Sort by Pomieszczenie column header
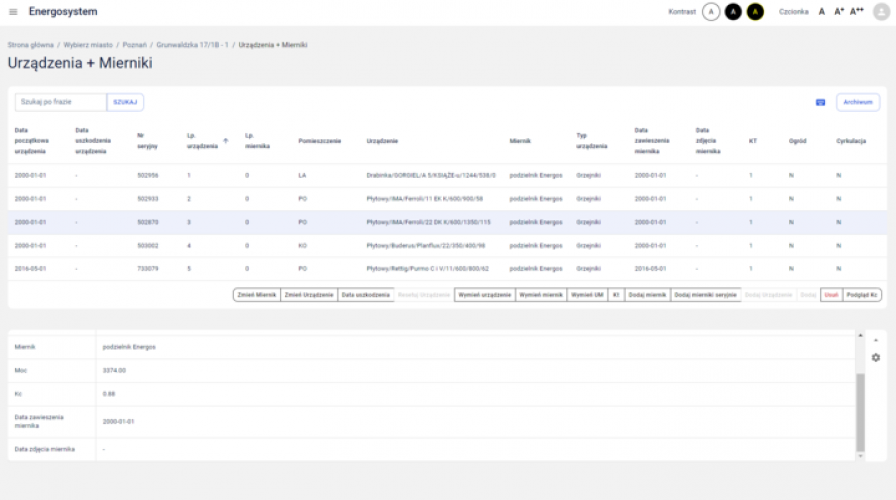Viewport: 896px width, 500px height. pos(319,141)
